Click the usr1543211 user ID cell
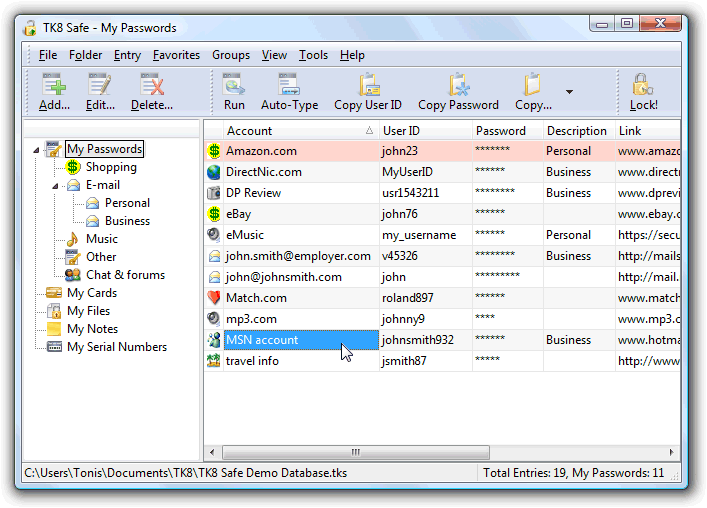This screenshot has height=508, width=707. (x=426, y=193)
